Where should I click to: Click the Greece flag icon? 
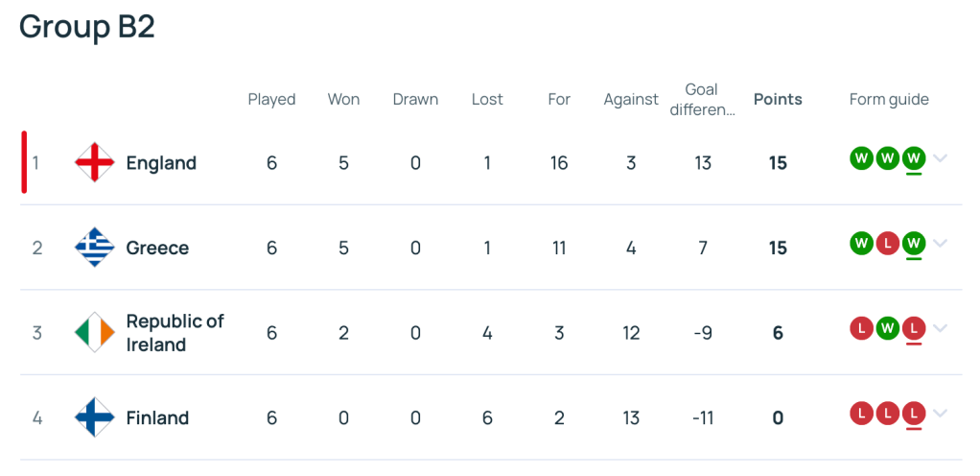[x=94, y=248]
